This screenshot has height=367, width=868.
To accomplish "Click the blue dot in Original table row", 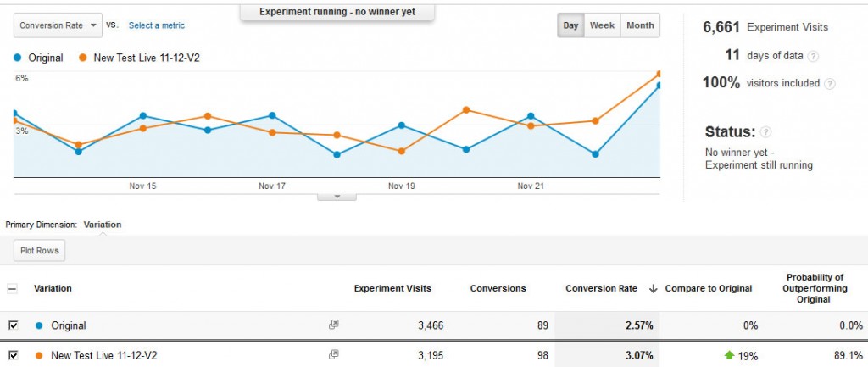I will [39, 325].
